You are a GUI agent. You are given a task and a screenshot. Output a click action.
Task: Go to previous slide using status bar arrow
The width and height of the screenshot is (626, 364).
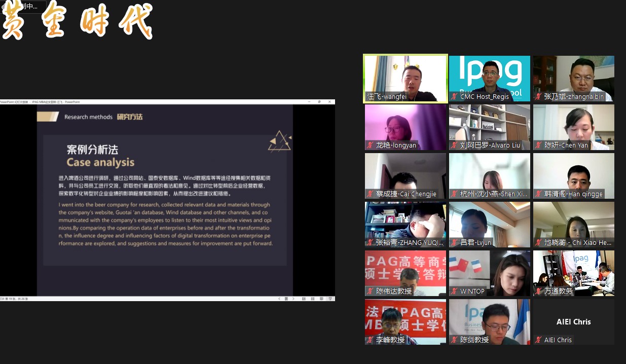pos(279,299)
